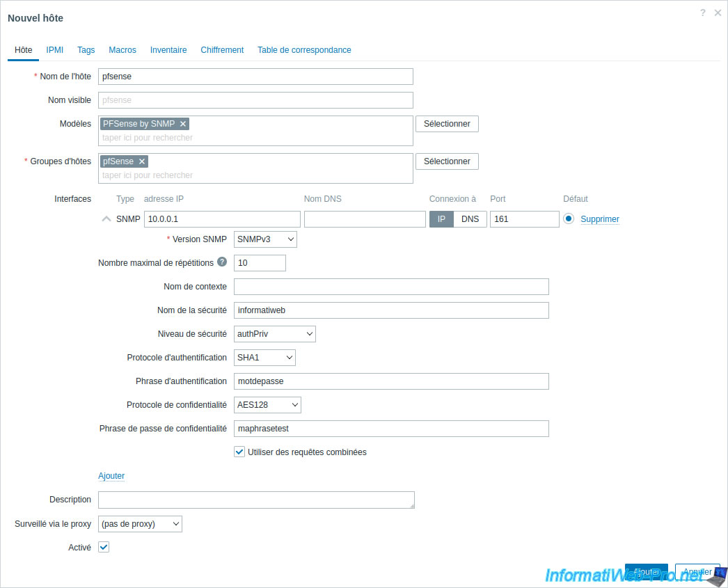Open the Tags tab
The width and height of the screenshot is (728, 588).
(86, 49)
